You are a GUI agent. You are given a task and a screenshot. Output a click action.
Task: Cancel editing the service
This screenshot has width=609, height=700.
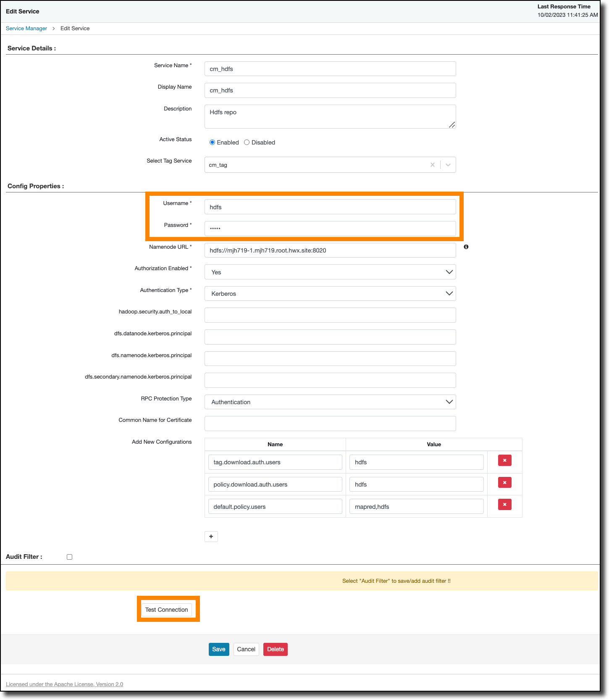(246, 649)
